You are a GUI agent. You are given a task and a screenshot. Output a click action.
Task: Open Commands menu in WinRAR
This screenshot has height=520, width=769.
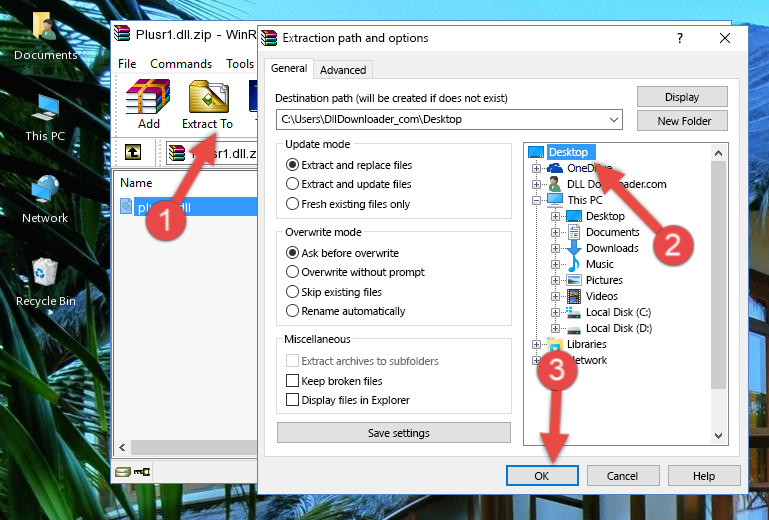(181, 64)
